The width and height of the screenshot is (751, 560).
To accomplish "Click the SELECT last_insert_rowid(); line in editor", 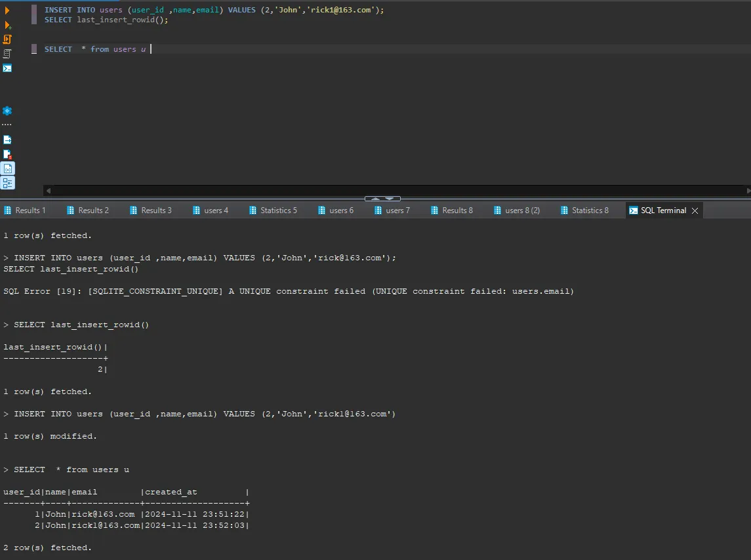I will tap(106, 20).
